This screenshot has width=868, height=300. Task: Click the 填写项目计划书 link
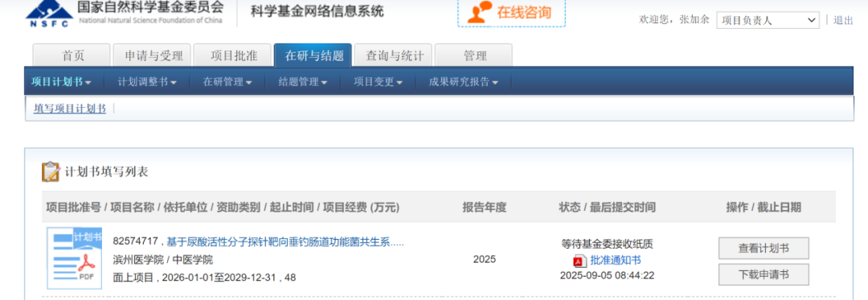tap(70, 109)
